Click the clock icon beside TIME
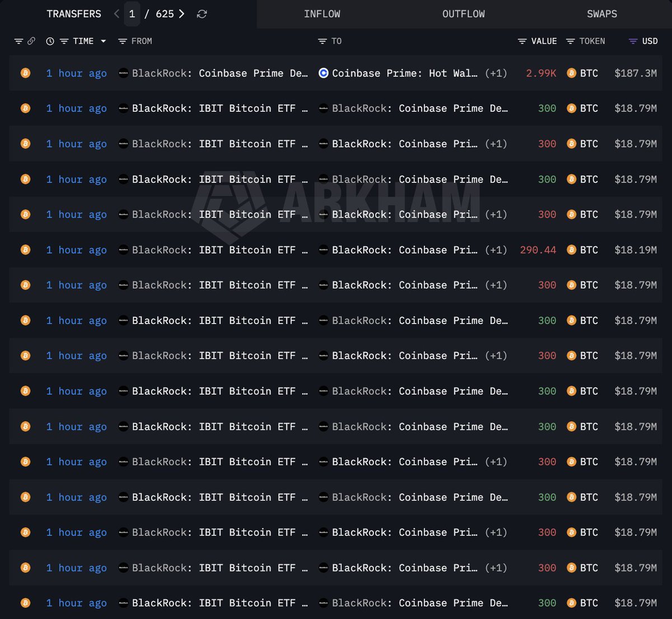The height and width of the screenshot is (619, 672). 50,41
